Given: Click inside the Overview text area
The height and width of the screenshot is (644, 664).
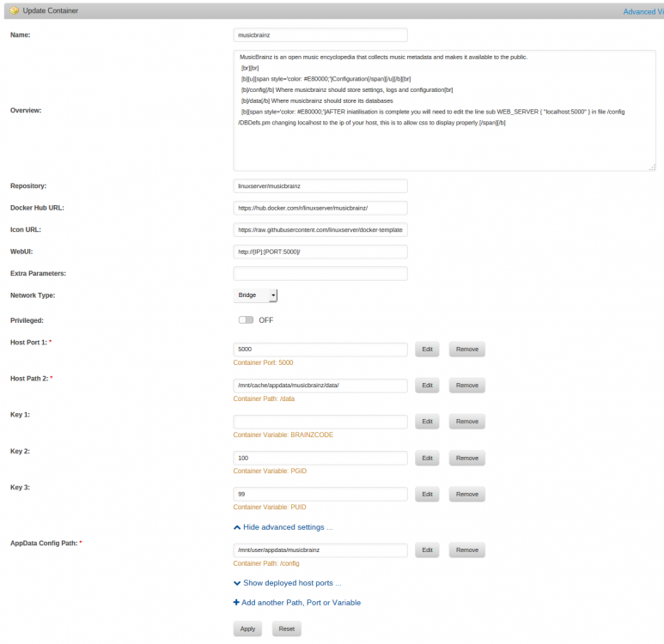Looking at the screenshot, I should coord(444,111).
